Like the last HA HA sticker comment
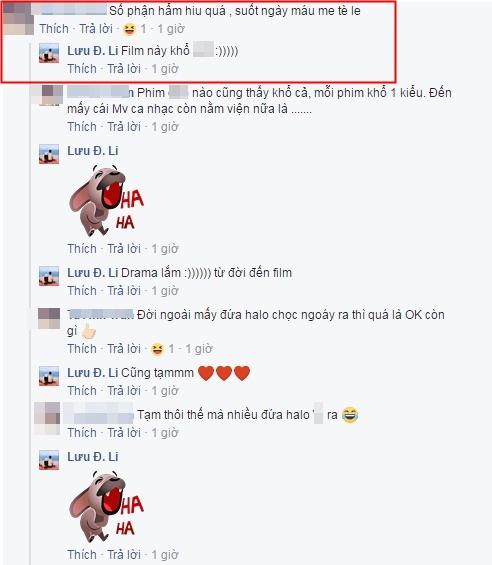This screenshot has width=492, height=565. [x=82, y=555]
